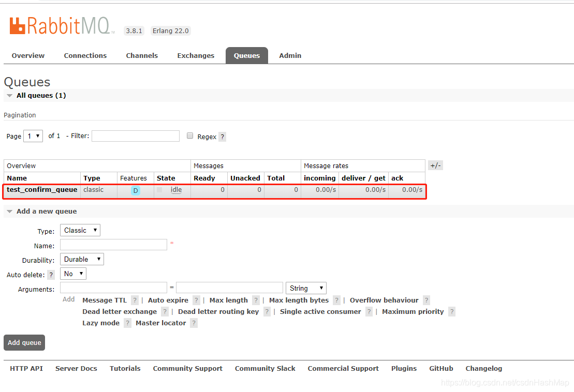Go to the Exchanges tab
The height and width of the screenshot is (392, 574).
tap(196, 55)
